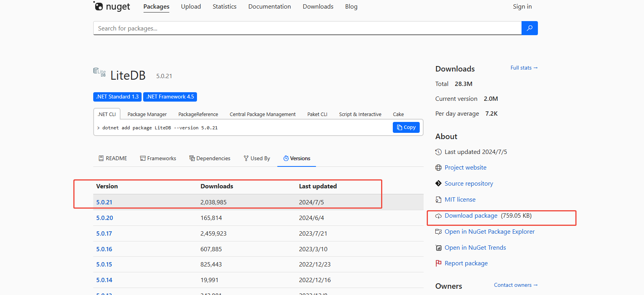644x295 pixels.
Task: Click the license icon beside MIT license
Action: [x=438, y=200]
